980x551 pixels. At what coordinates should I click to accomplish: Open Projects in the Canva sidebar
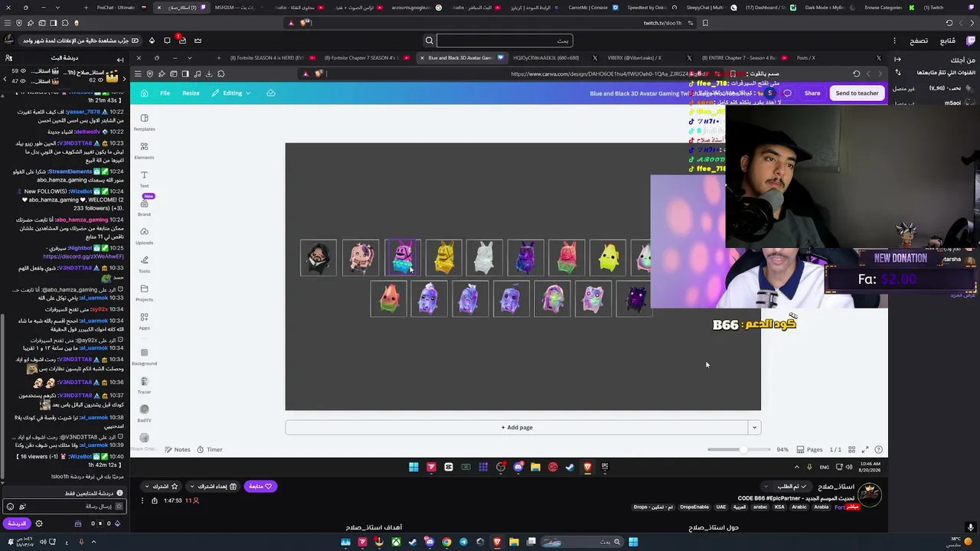click(x=144, y=292)
